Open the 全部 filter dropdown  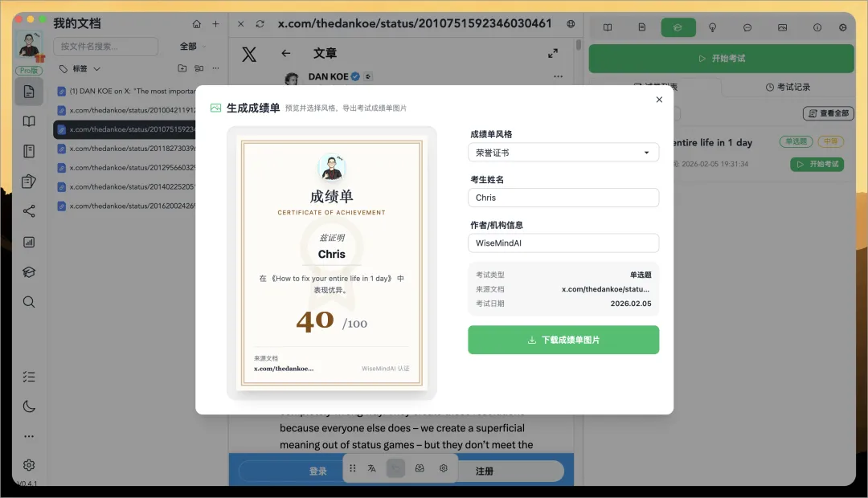(x=191, y=47)
